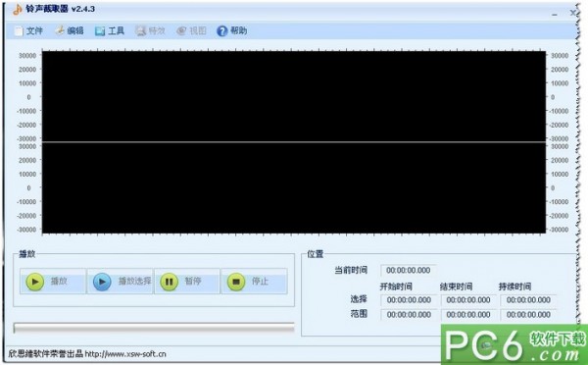Click the eye icon beside 视图
This screenshot has height=365, width=588.
[181, 30]
